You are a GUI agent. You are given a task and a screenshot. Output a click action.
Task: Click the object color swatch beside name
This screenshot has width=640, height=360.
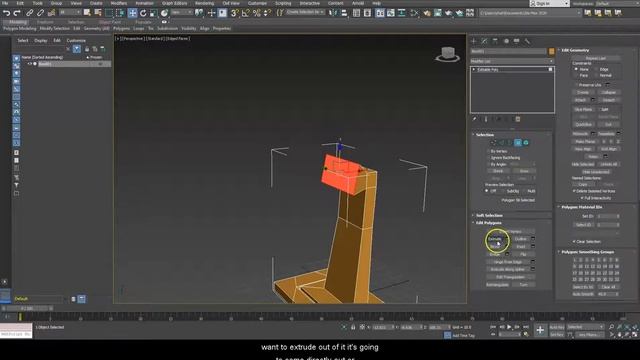pos(551,51)
